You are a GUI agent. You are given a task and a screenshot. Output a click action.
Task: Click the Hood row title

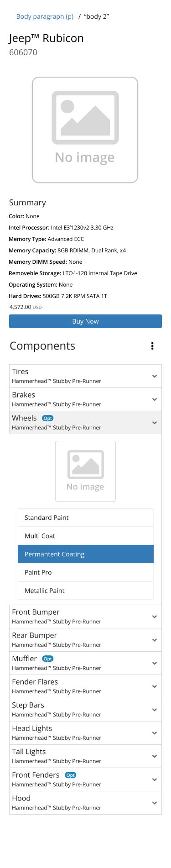pyautogui.click(x=21, y=798)
